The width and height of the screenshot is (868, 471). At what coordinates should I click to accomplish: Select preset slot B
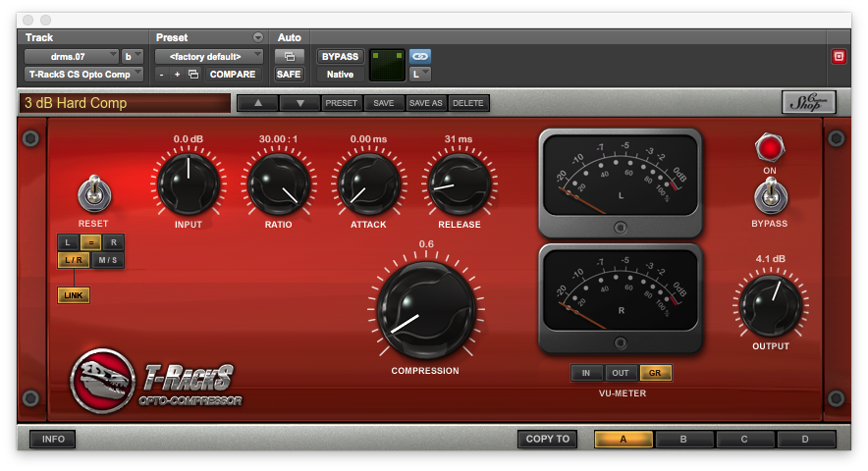click(683, 439)
